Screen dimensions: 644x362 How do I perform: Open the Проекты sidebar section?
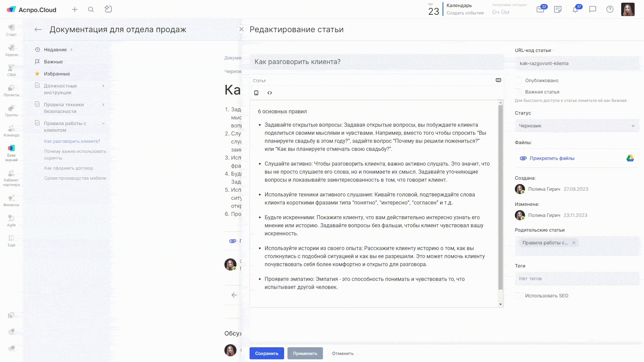11,90
